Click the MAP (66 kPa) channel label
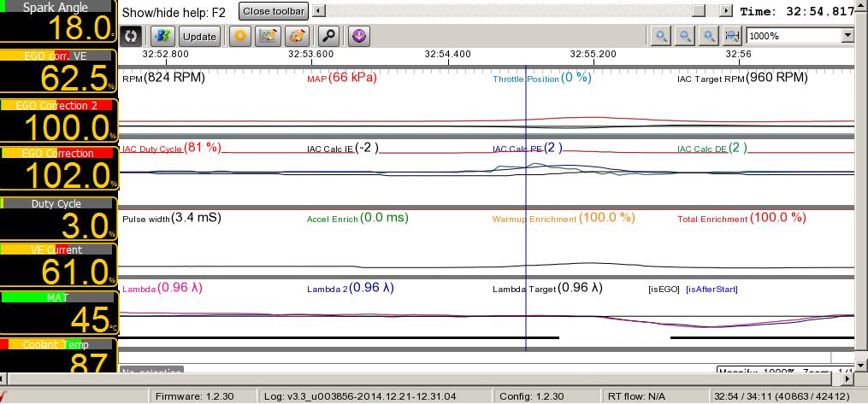The image size is (868, 404). click(341, 78)
